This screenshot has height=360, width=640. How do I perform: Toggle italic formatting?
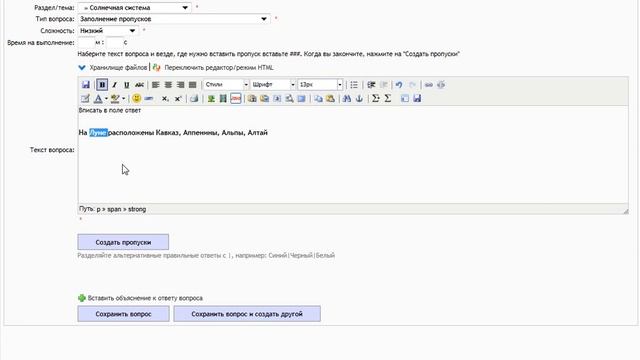[x=115, y=84]
